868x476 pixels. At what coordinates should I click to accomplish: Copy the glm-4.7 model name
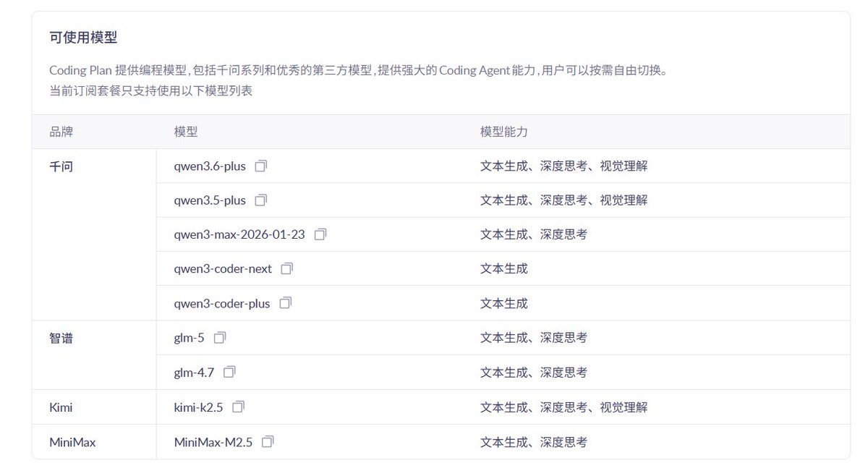tap(229, 372)
